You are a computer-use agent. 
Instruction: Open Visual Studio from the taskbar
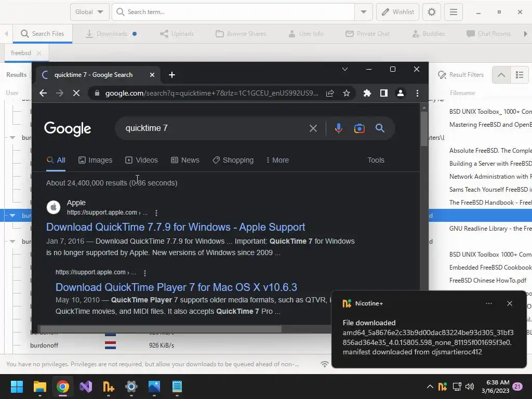pyautogui.click(x=86, y=387)
